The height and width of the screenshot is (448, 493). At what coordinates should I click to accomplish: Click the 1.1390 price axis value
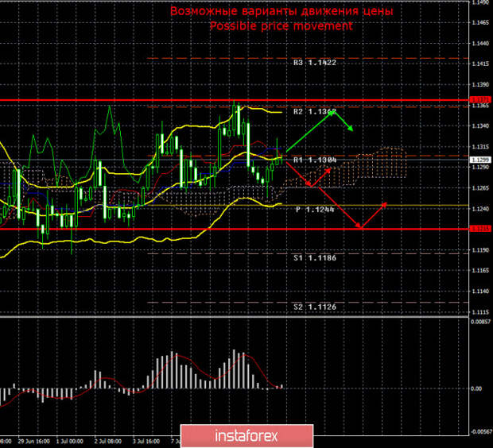click(480, 85)
